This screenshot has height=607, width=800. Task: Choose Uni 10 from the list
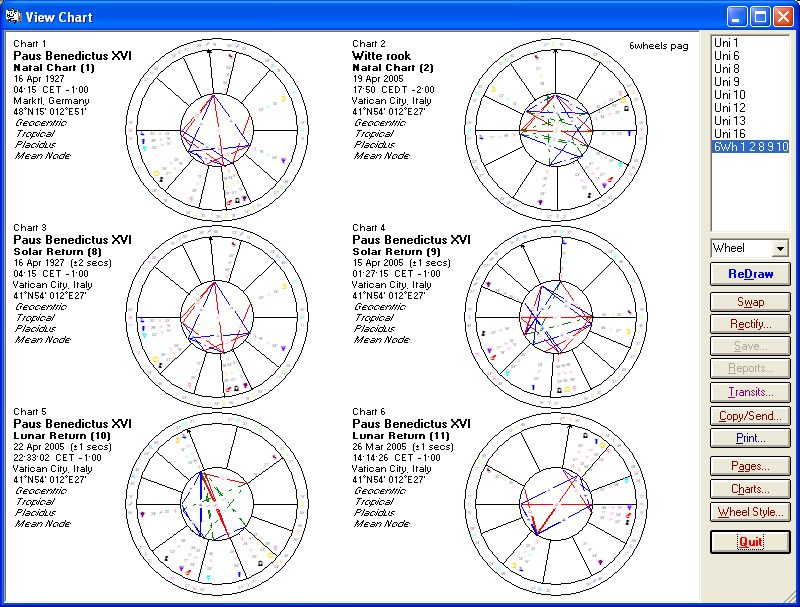[x=730, y=95]
